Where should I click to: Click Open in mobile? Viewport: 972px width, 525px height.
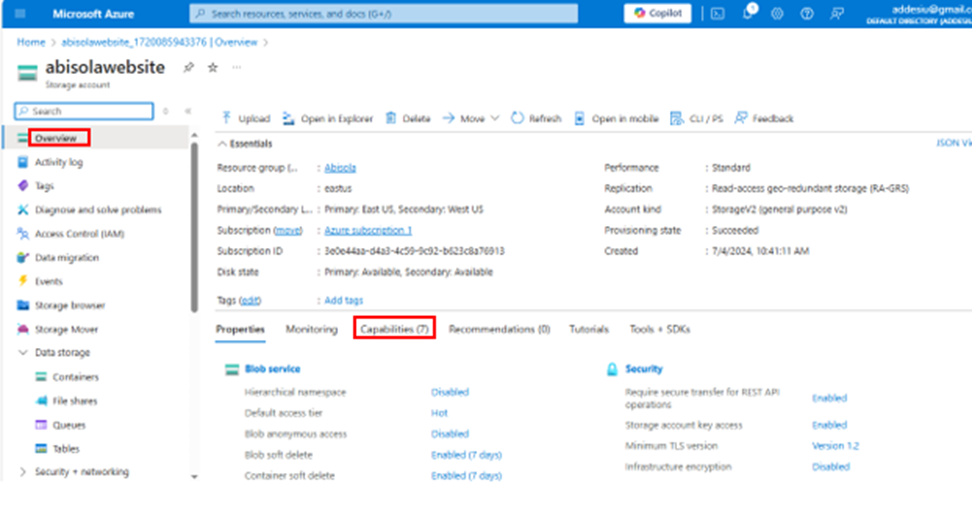pos(616,118)
